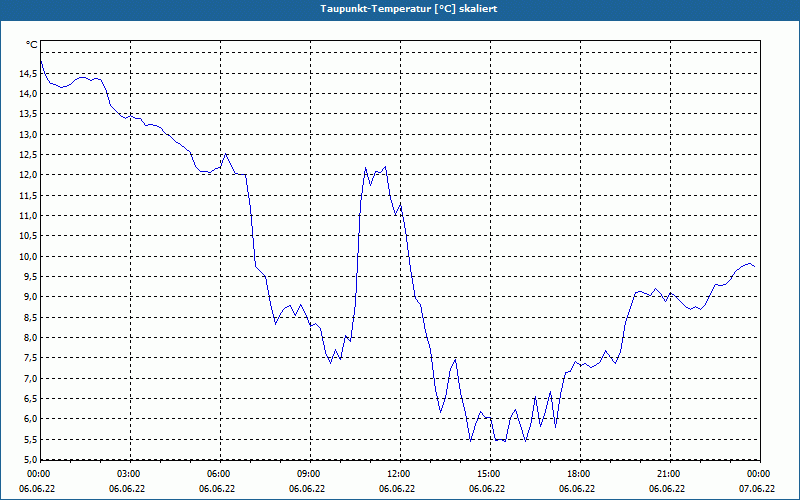The width and height of the screenshot is (800, 500).
Task: Click the '07.06.22' date label
Action: coord(757,489)
